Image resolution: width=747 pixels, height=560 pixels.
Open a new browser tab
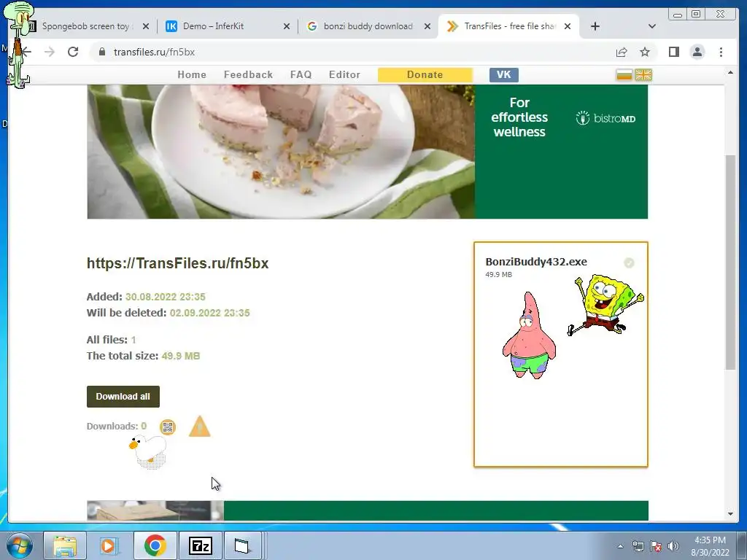[x=595, y=26]
